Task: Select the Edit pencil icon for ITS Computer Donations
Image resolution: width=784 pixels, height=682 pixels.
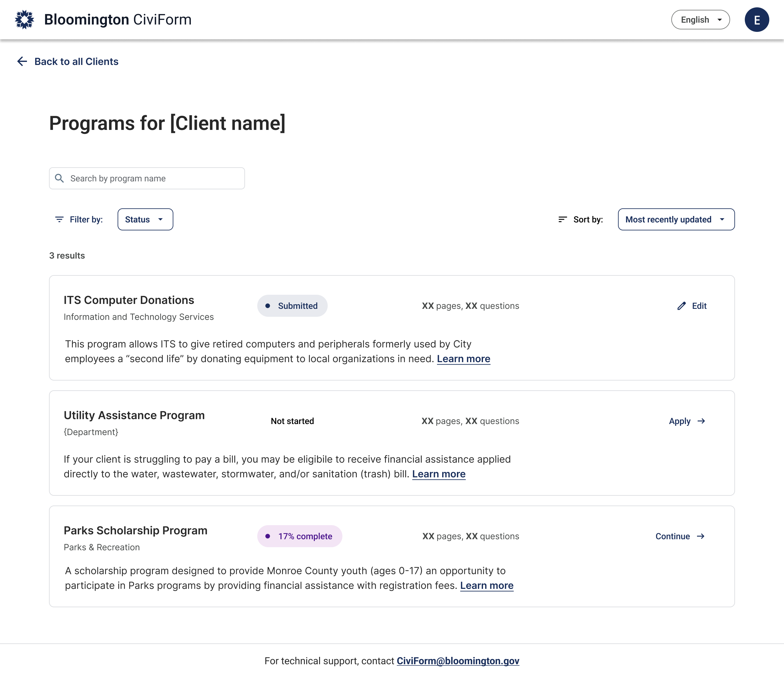Action: point(681,305)
